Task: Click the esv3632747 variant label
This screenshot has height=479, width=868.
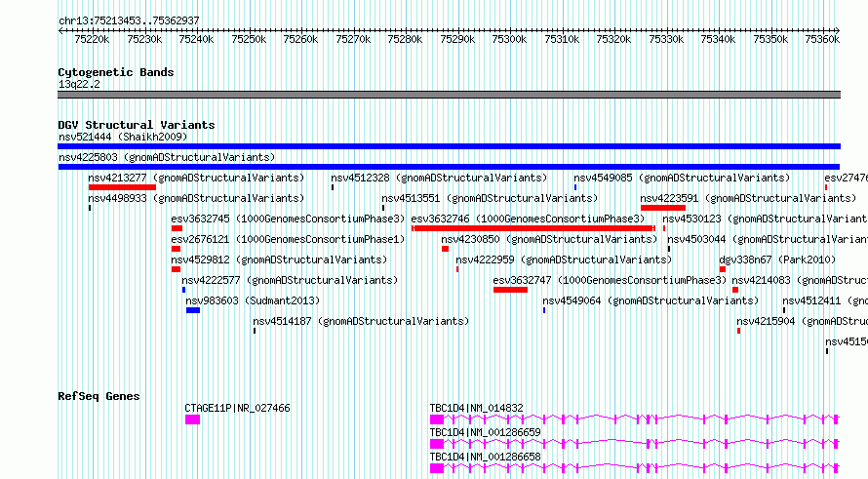Action: point(610,280)
